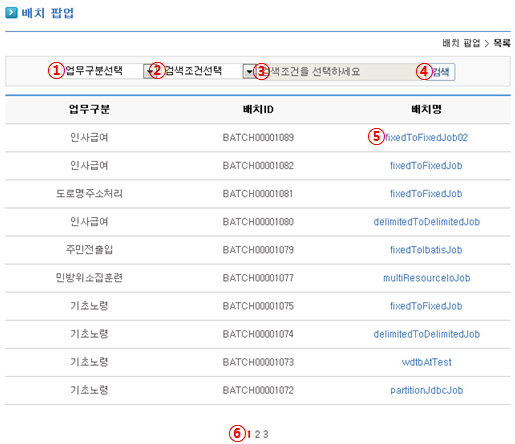Click the 배치 팝업 breadcrumb text
The width and height of the screenshot is (515, 444).
pos(461,43)
